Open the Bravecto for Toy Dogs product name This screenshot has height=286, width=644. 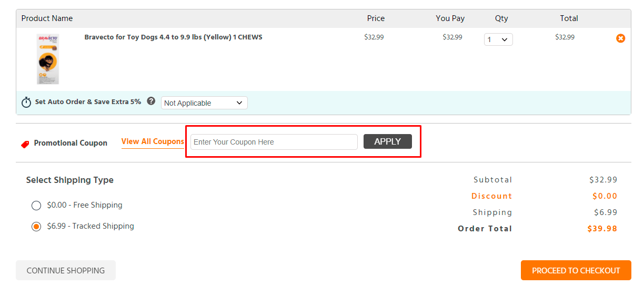173,37
